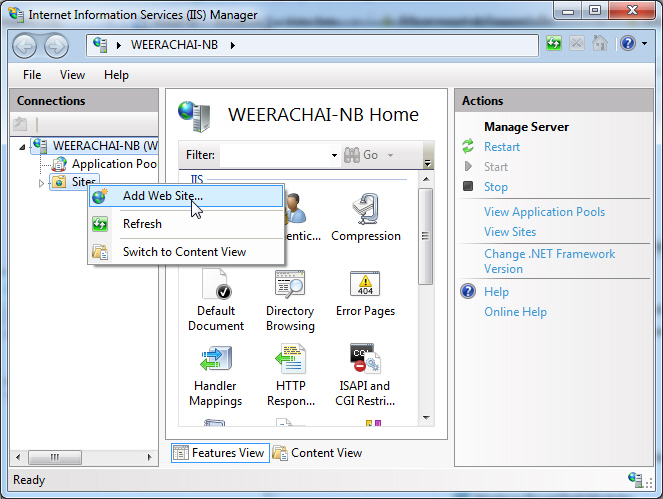Click scroll-down arrow of features list
Viewport: 663px width, 499px height.
pos(426,418)
